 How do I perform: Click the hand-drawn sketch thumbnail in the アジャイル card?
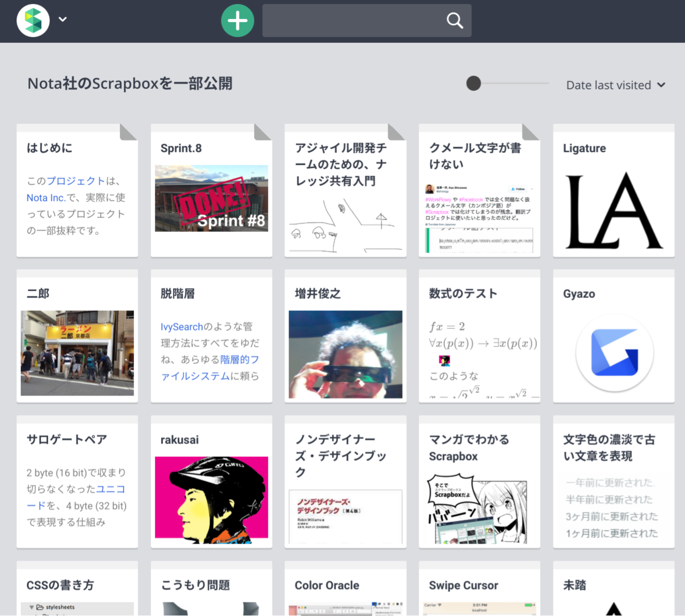point(346,226)
